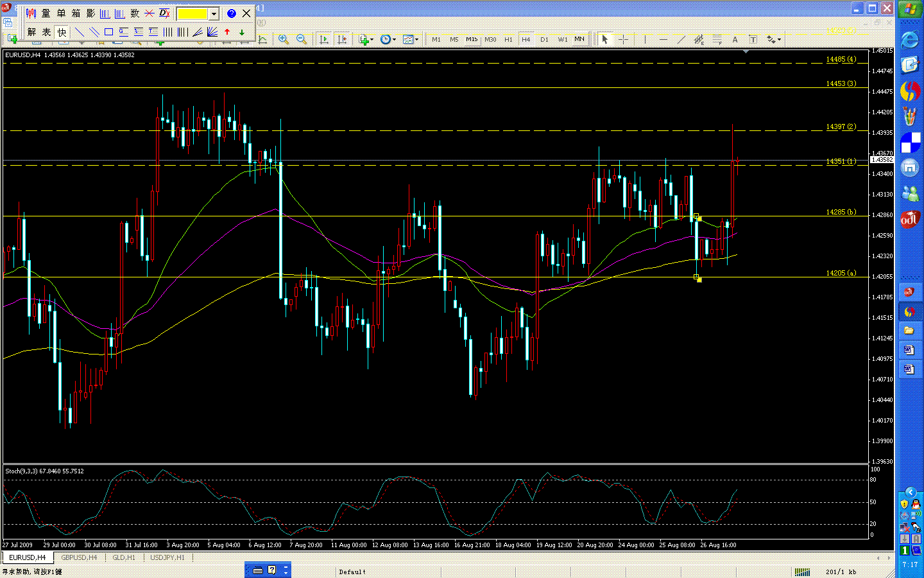Open the arrows and shapes dropdown
The image size is (924, 578).
774,39
